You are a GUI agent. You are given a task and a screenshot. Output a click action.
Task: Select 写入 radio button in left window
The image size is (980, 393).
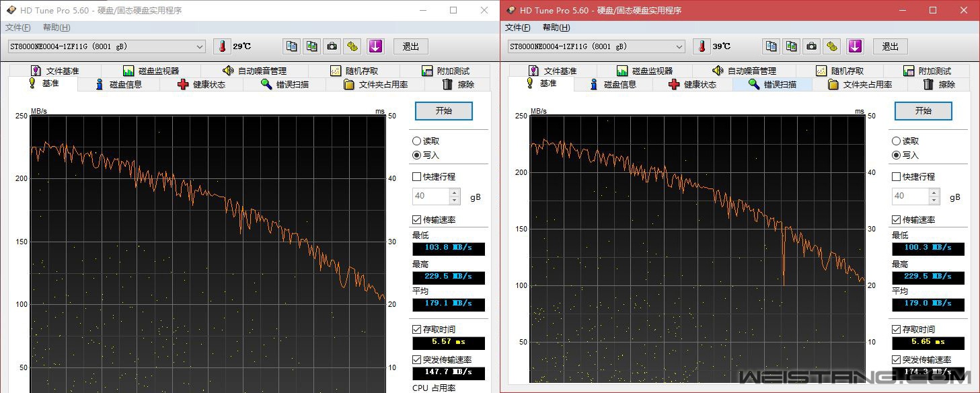pyautogui.click(x=426, y=155)
